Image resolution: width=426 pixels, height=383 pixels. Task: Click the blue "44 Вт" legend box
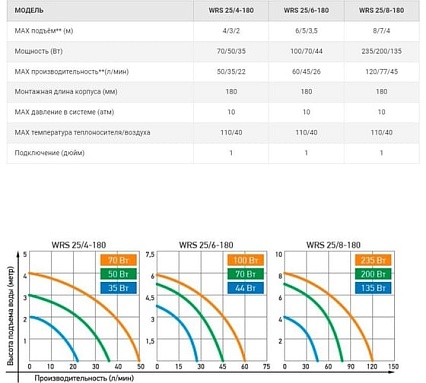pos(246,288)
